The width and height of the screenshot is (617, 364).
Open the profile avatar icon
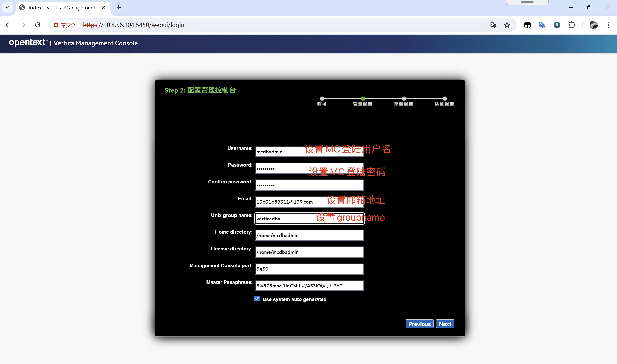click(593, 25)
